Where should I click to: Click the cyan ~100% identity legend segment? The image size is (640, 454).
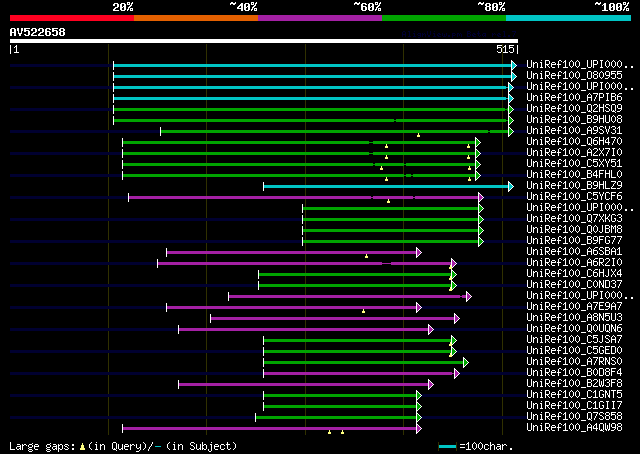click(x=569, y=18)
